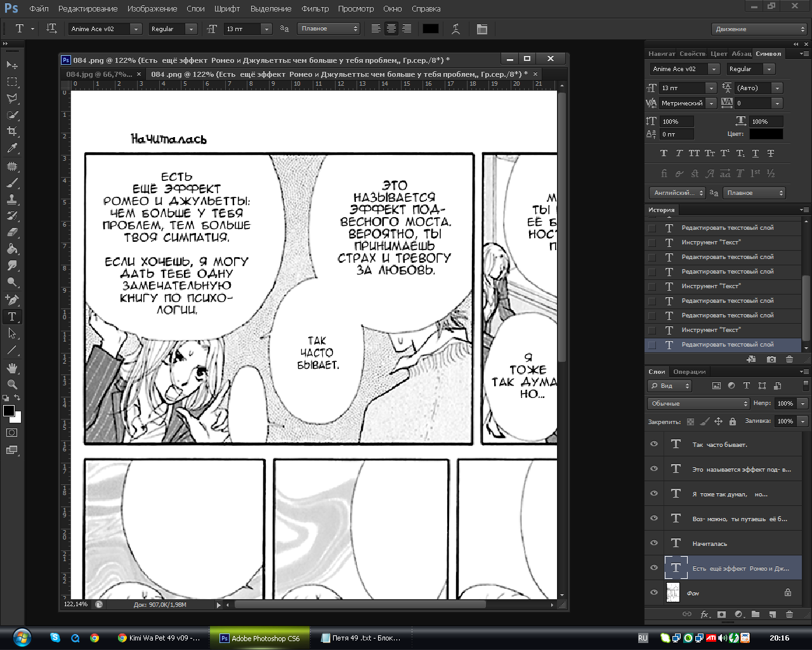Hide the 'Фон' background layer
The height and width of the screenshot is (650, 812).
point(654,593)
